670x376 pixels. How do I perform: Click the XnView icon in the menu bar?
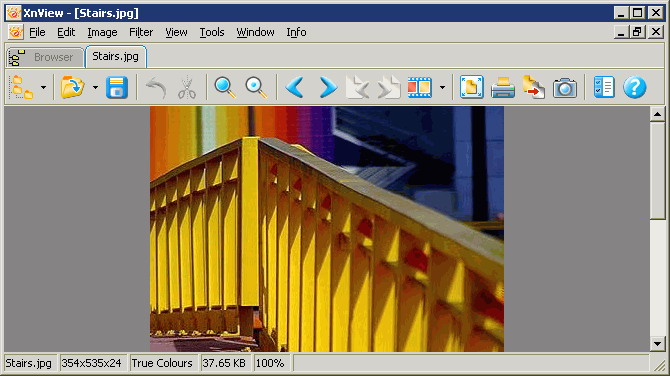pos(15,32)
